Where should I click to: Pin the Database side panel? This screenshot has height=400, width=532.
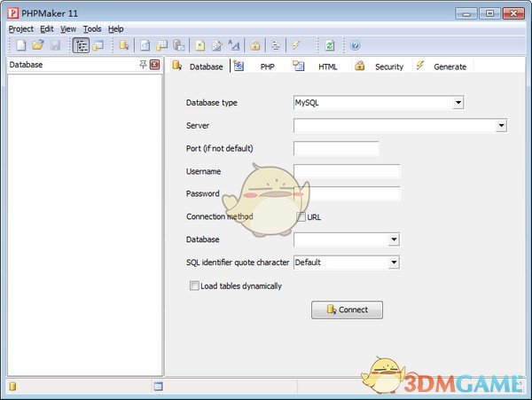pos(143,65)
